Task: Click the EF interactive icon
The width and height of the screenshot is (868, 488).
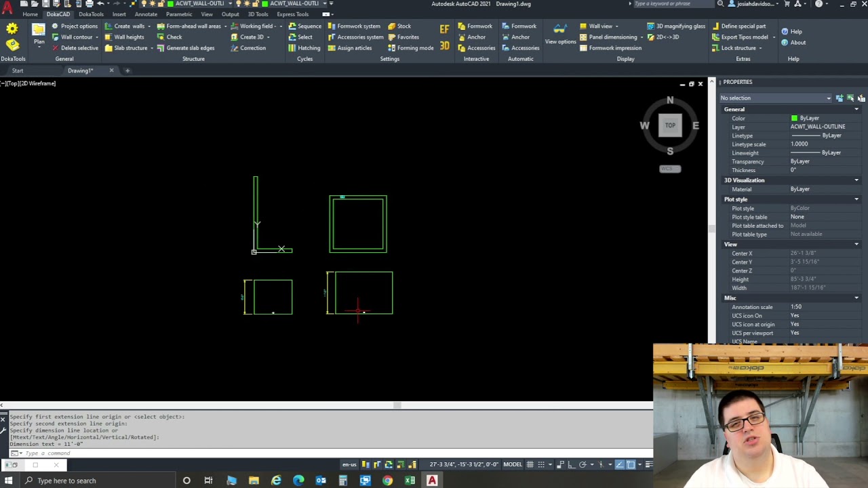Action: point(444,29)
